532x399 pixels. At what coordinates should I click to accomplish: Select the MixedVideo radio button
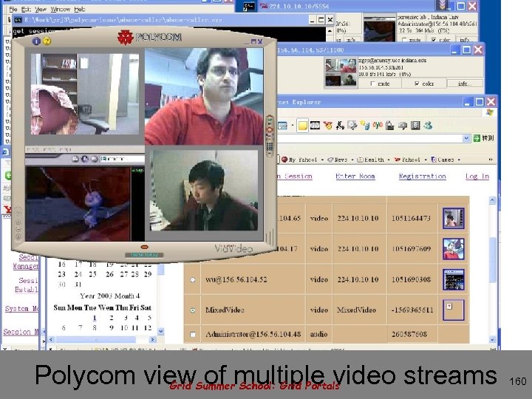coord(193,310)
